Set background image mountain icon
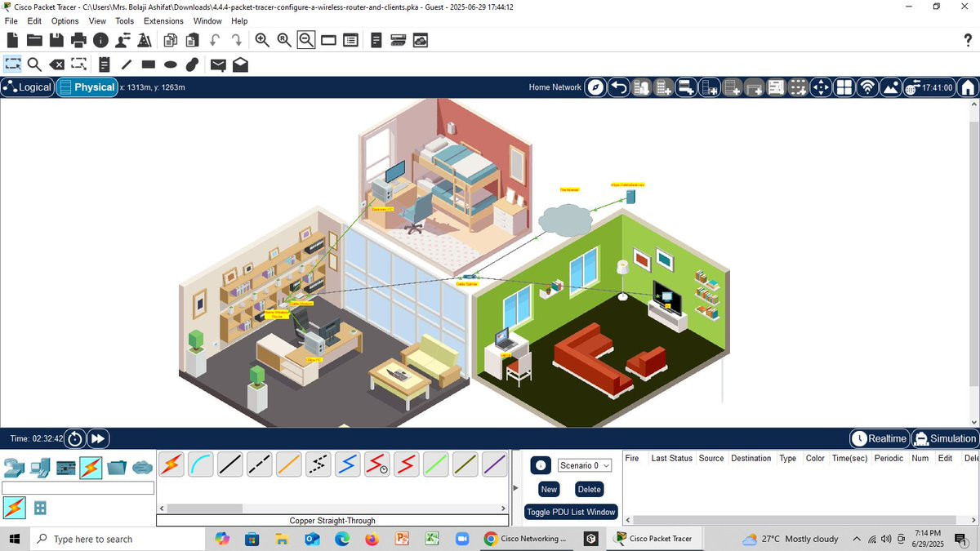980x551 pixels. point(890,87)
